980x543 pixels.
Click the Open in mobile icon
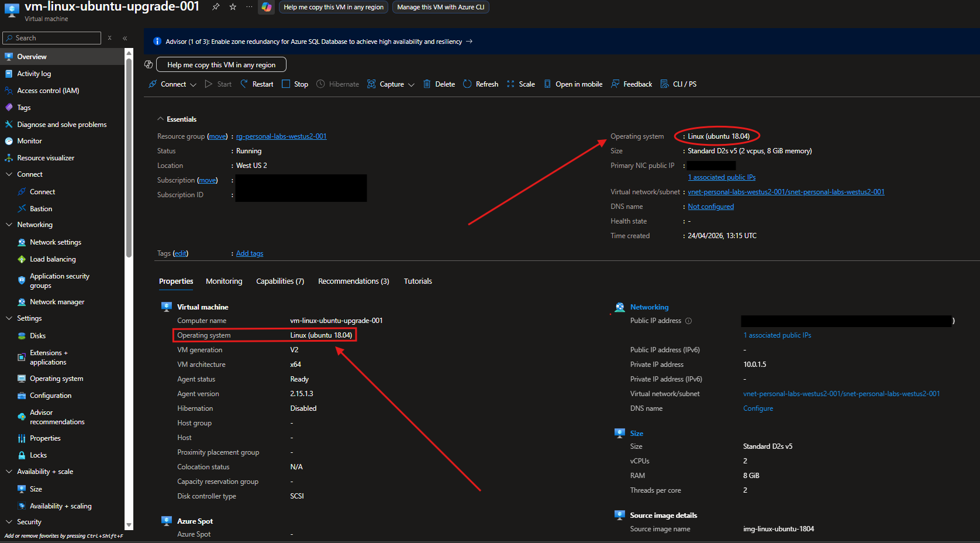[547, 84]
